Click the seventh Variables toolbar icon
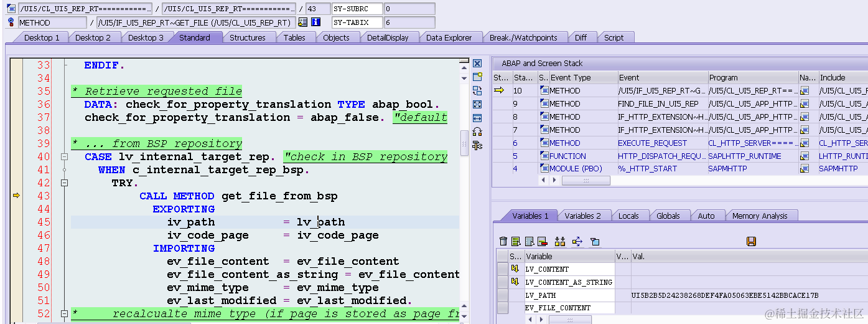 [x=595, y=242]
